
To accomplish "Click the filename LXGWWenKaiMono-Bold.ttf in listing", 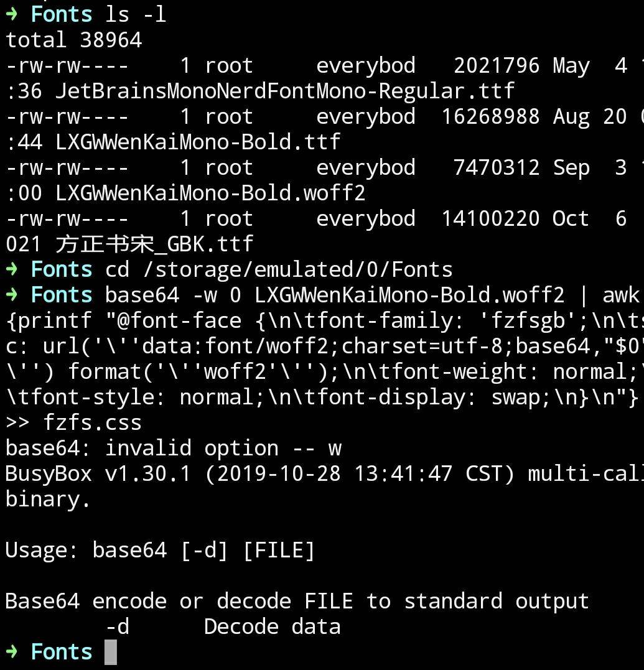I will point(197,142).
